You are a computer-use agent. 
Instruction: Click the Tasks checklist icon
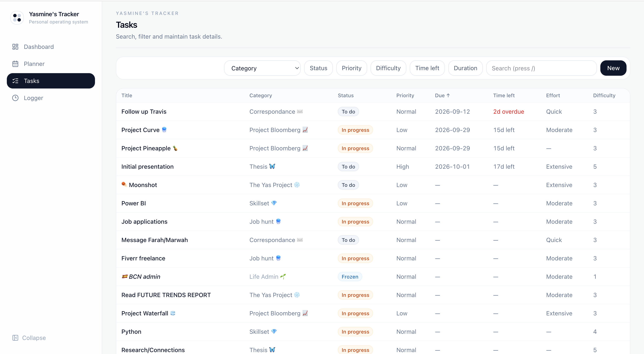pos(15,81)
